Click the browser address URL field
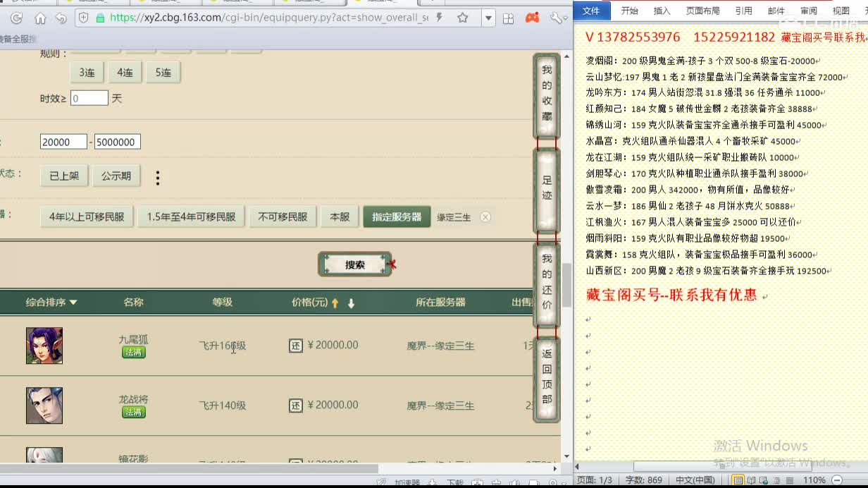This screenshot has height=488, width=868. [x=268, y=18]
